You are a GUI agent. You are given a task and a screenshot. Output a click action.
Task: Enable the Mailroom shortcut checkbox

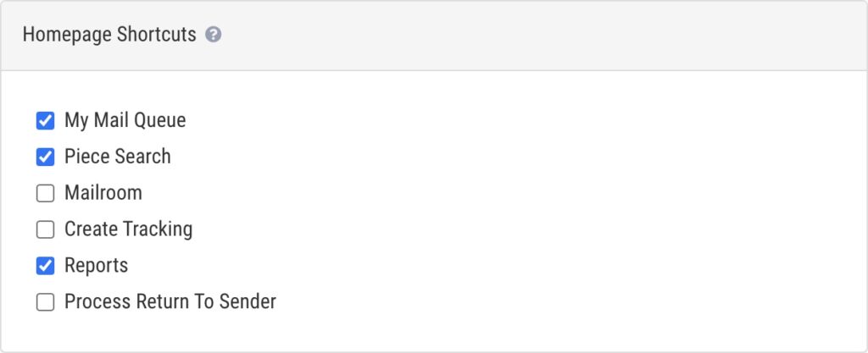click(x=45, y=193)
